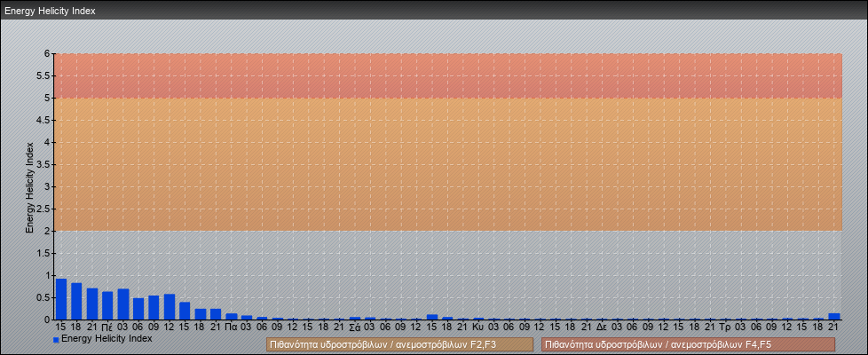Click the Σά day label on x-axis
This screenshot has height=355, width=868.
[354, 327]
